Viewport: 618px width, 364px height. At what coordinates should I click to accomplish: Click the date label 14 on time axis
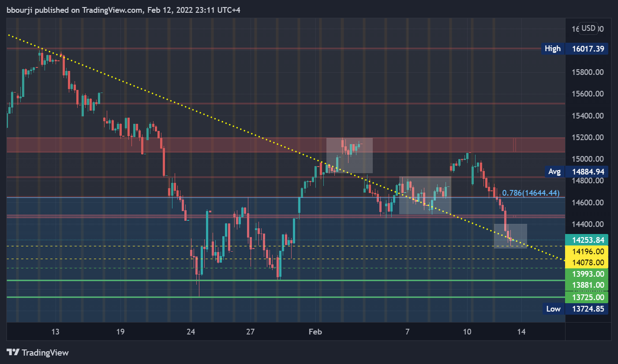click(521, 331)
